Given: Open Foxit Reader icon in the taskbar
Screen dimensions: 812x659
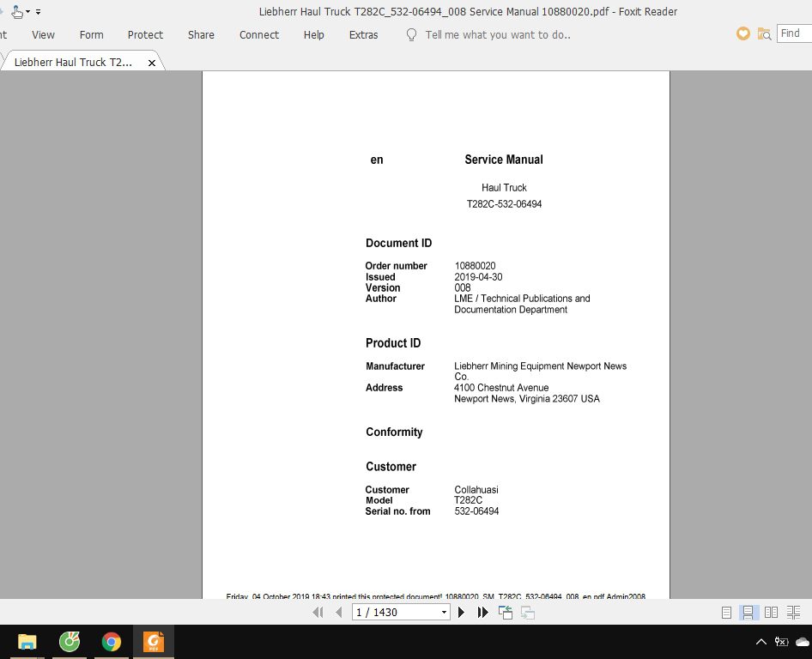Looking at the screenshot, I should 153,641.
